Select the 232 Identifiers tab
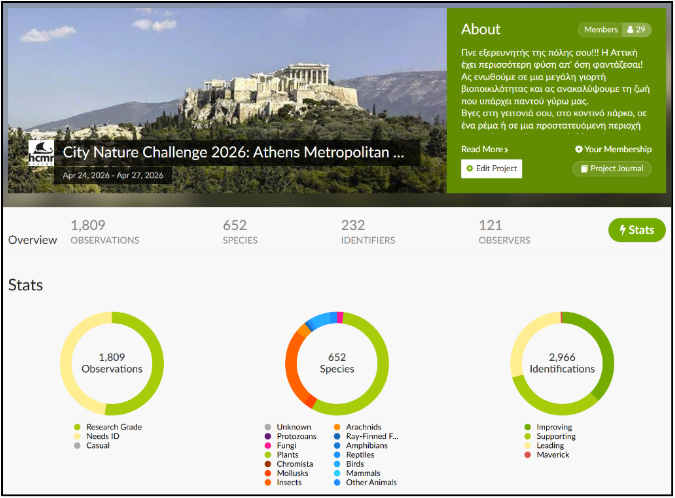Image resolution: width=675 pixels, height=498 pixels. pyautogui.click(x=368, y=232)
